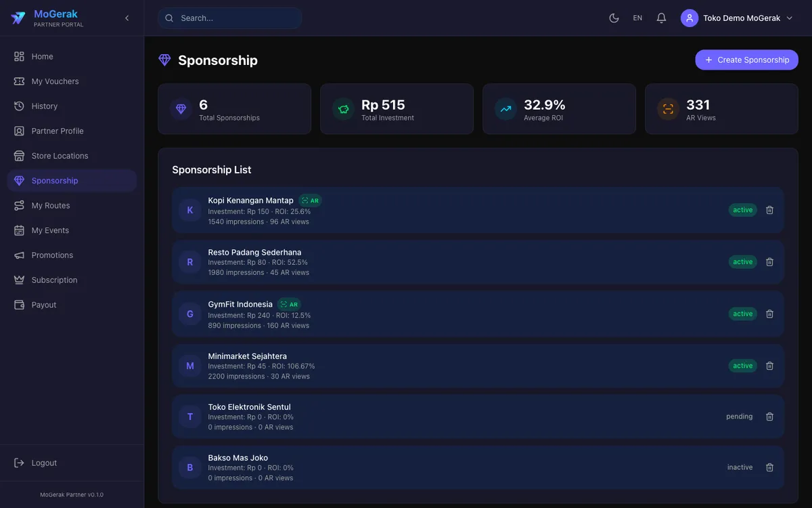Click inactive status of Bakso Mas Joko
The width and height of the screenshot is (812, 508).
click(x=740, y=467)
